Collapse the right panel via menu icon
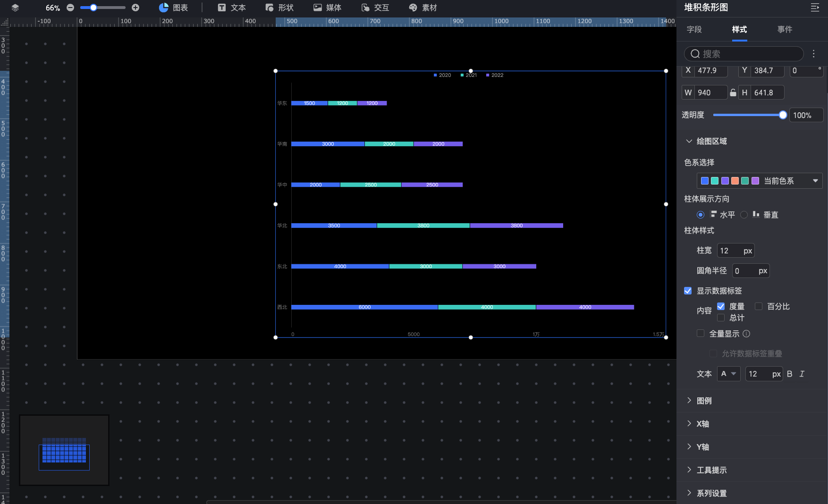This screenshot has width=828, height=504. click(815, 8)
